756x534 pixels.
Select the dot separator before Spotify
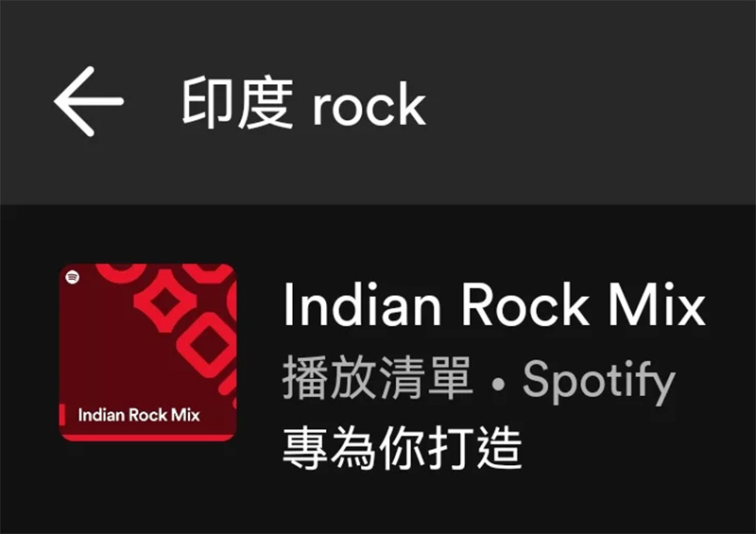tap(499, 384)
